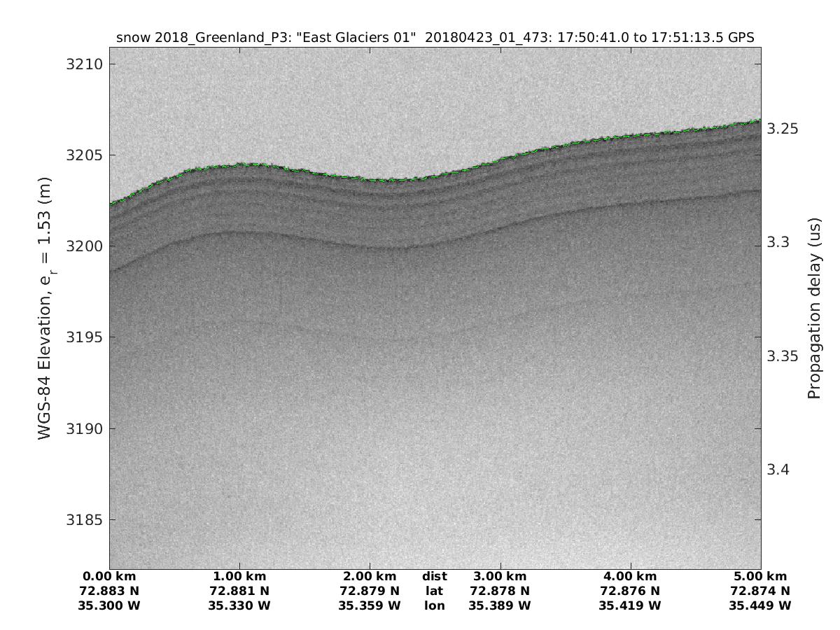This screenshot has width=840, height=630.
Task: Click the 3.4 propagation delay tick label
Action: [x=779, y=469]
